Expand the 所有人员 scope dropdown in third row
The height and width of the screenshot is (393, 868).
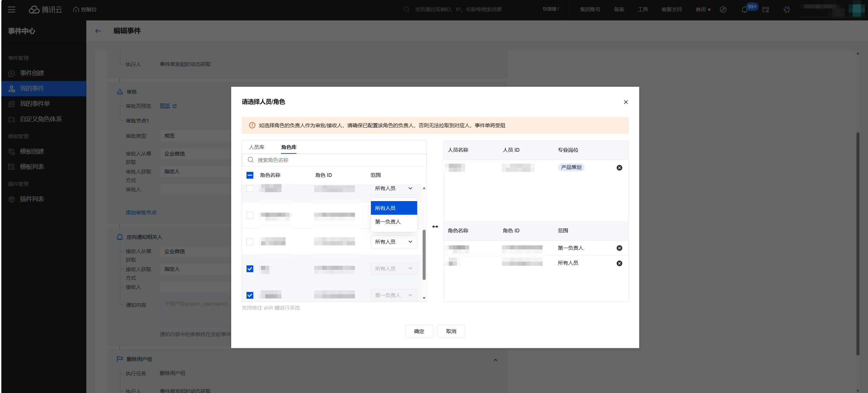coord(393,242)
